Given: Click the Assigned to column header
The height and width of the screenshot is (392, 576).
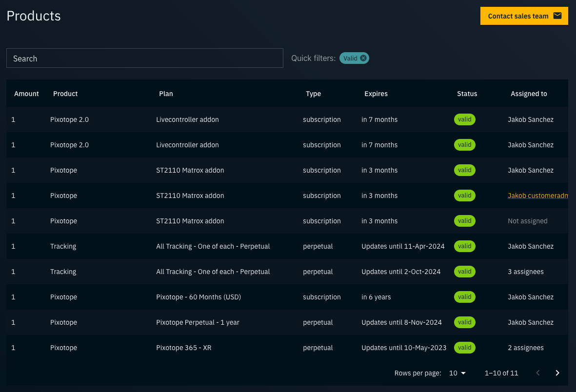Looking at the screenshot, I should pyautogui.click(x=529, y=94).
